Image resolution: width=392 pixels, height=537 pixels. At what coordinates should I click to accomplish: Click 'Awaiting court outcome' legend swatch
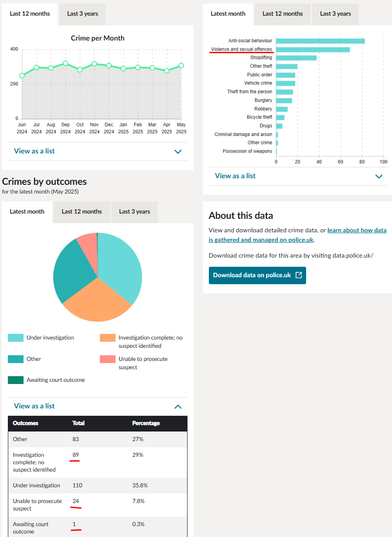pos(16,380)
